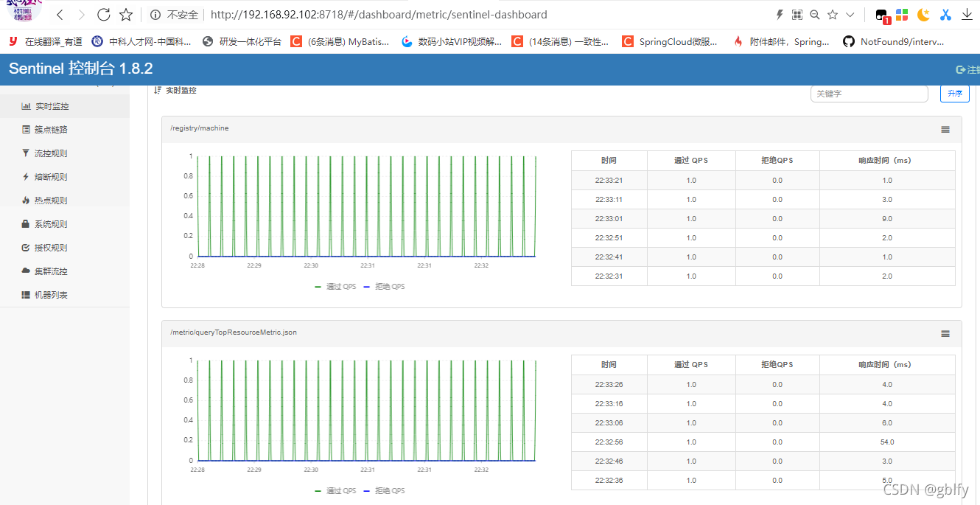The image size is (980, 505).
Task: Open the extension with red badge 1
Action: point(882,15)
